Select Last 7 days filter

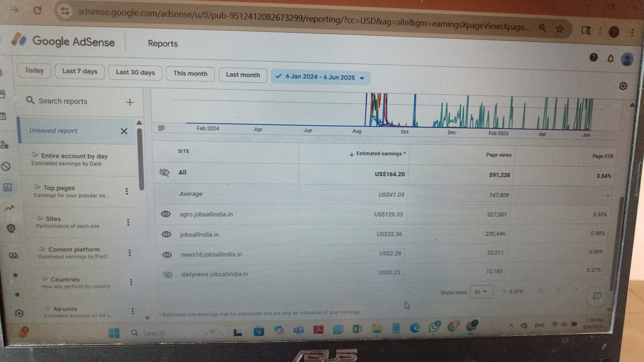[80, 71]
